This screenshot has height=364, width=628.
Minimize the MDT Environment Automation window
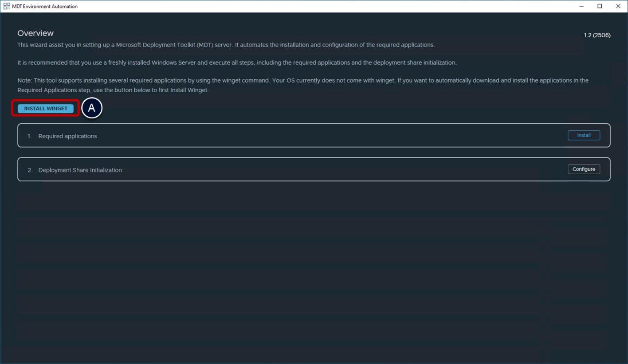click(581, 6)
